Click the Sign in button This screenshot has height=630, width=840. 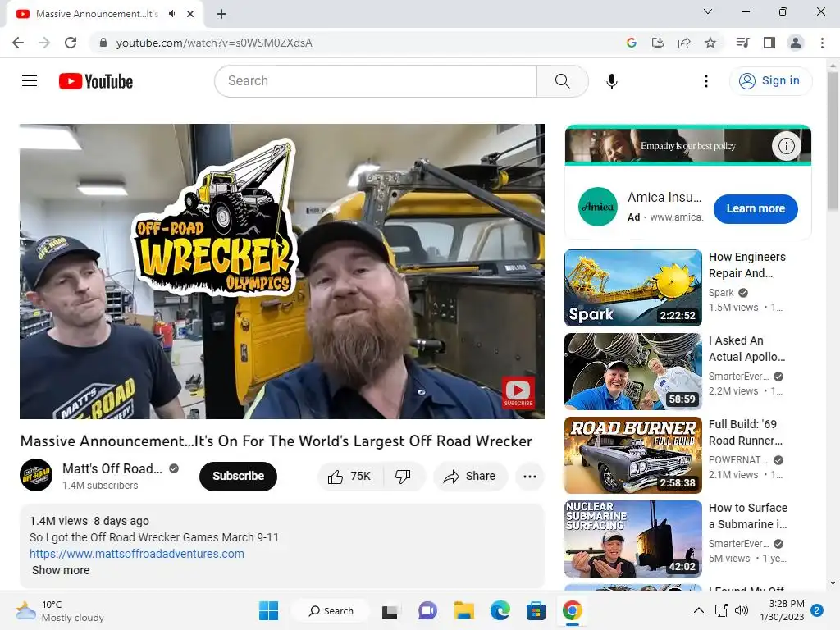770,81
